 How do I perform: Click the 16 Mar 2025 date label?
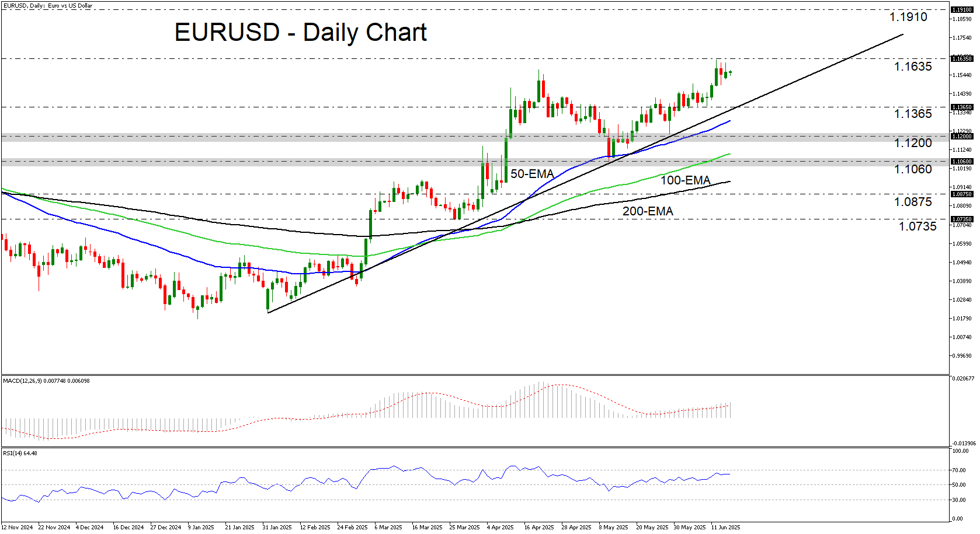[x=427, y=528]
